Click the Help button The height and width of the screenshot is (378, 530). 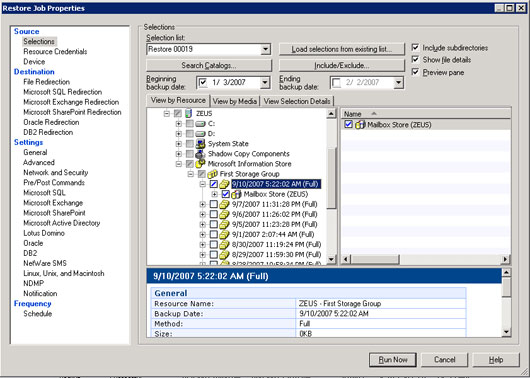(496, 360)
